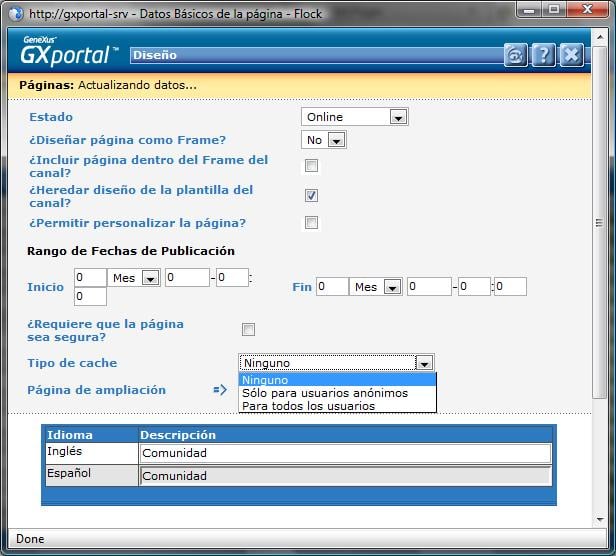The image size is (616, 556).
Task: Select 'Sólo para usuarios anónimos' cache option
Action: [x=325, y=393]
